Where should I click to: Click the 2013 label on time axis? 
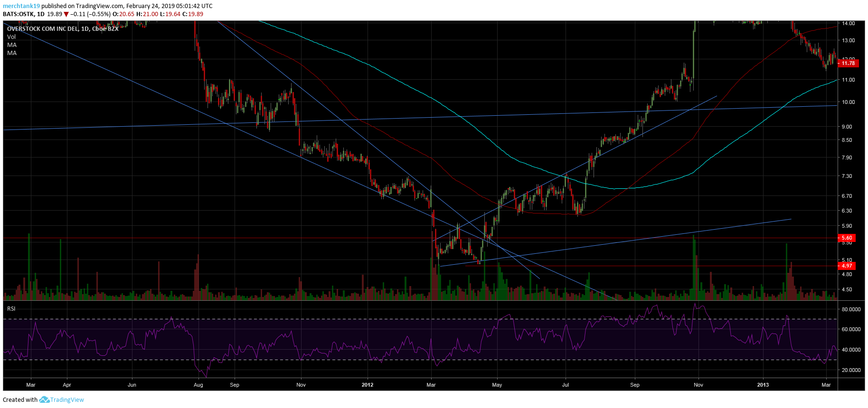coord(763,385)
